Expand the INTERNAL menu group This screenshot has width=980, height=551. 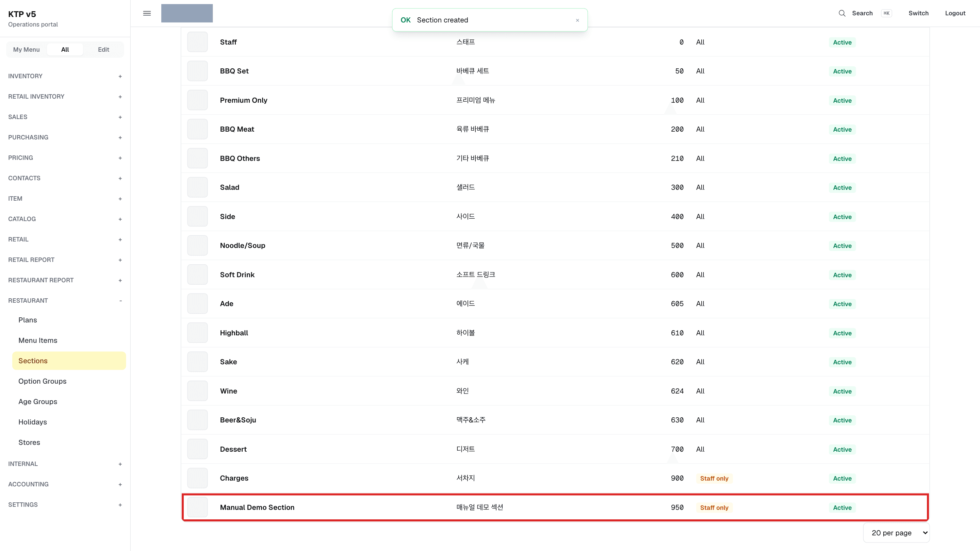[65, 464]
